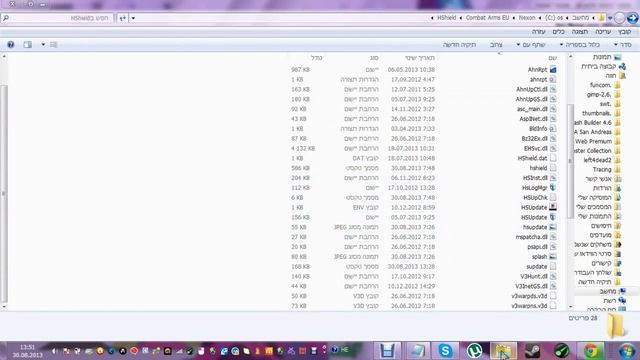The height and width of the screenshot is (360, 640).
Task: Select the supdate text document row
Action: pos(424,267)
